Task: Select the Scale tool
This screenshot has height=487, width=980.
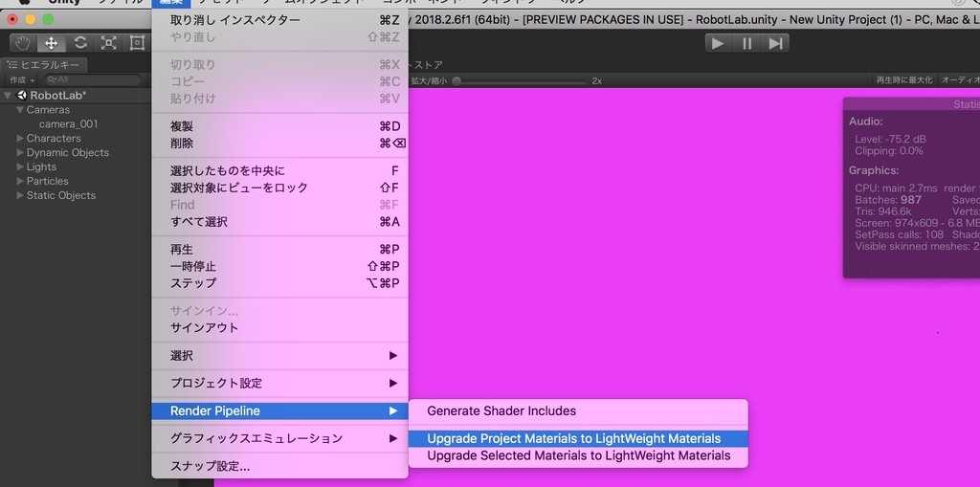Action: pos(109,42)
